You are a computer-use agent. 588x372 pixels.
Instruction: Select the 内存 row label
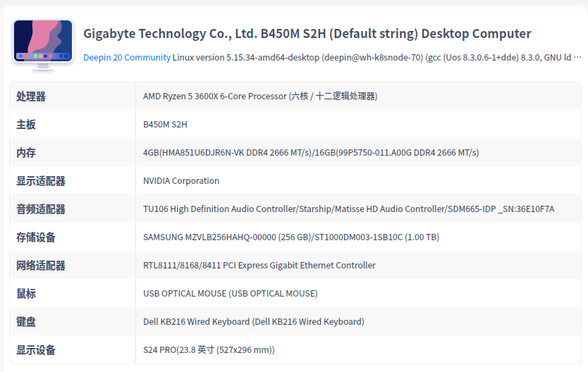pos(26,153)
